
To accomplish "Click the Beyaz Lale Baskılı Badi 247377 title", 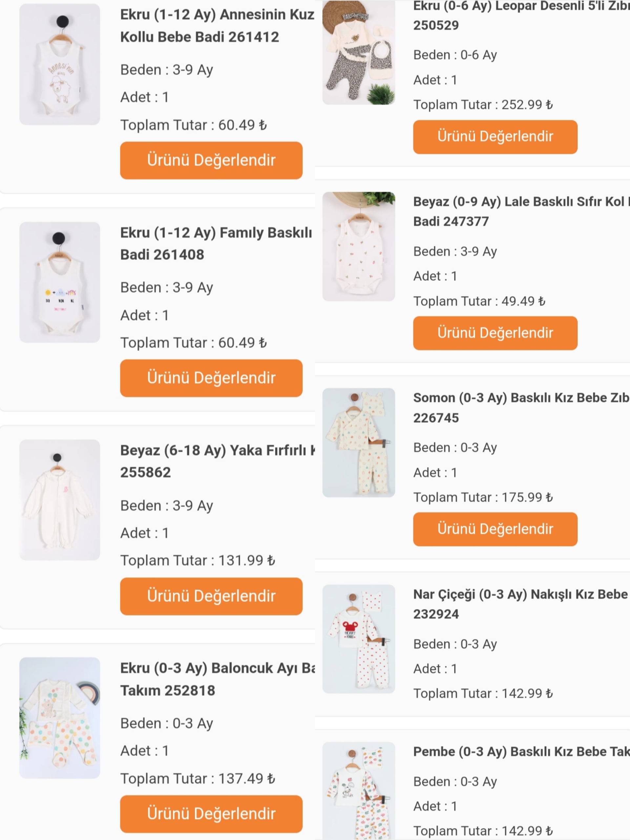I will click(x=520, y=211).
